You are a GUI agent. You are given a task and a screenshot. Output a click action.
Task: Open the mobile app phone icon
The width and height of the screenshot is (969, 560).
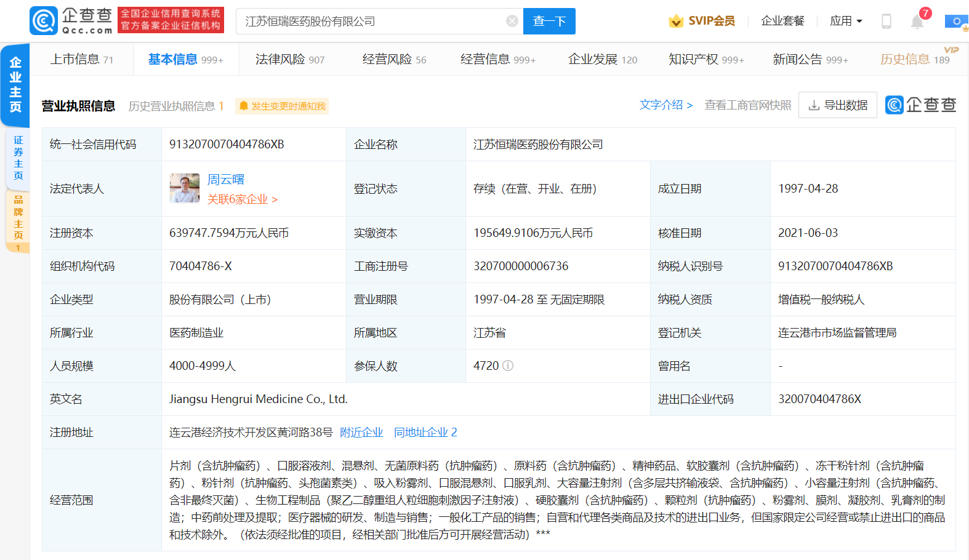tap(886, 22)
